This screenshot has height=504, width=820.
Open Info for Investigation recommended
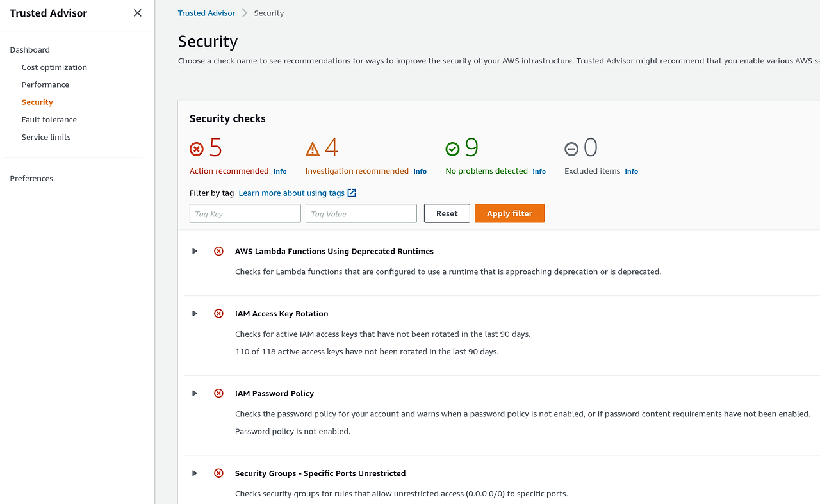tap(420, 172)
